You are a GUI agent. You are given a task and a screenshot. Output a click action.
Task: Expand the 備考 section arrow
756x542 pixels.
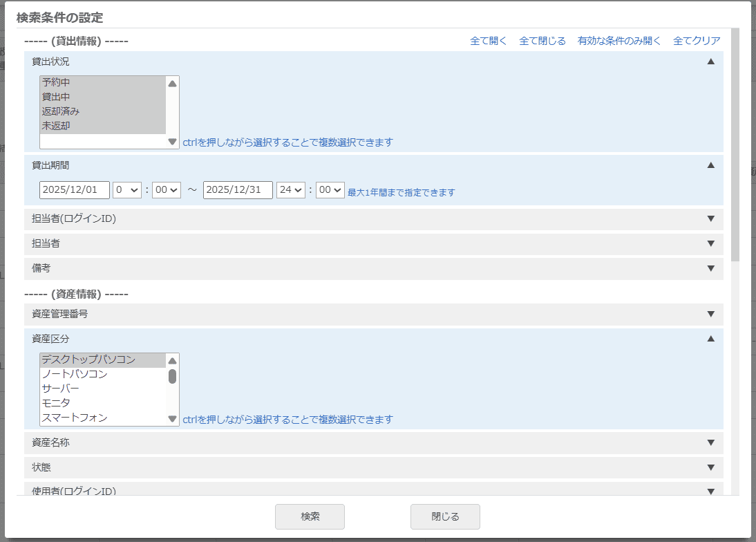coord(710,268)
